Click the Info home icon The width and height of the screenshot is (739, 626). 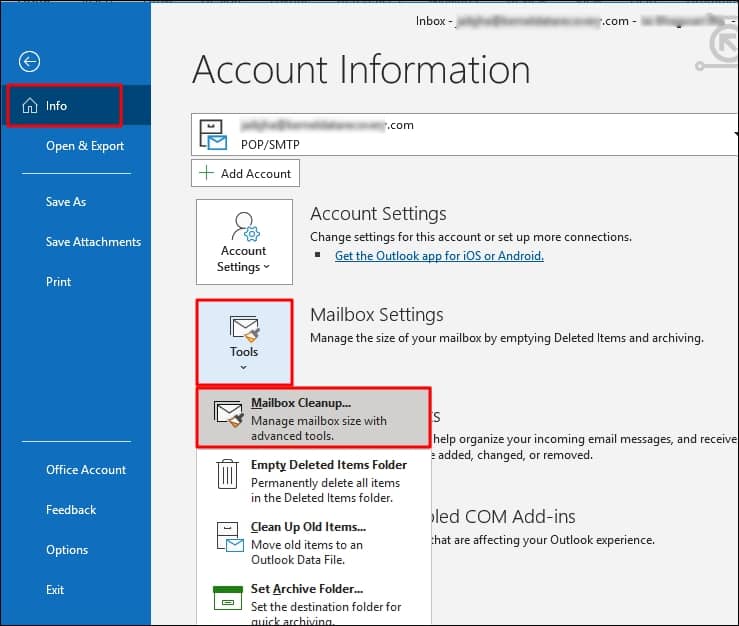(x=30, y=106)
